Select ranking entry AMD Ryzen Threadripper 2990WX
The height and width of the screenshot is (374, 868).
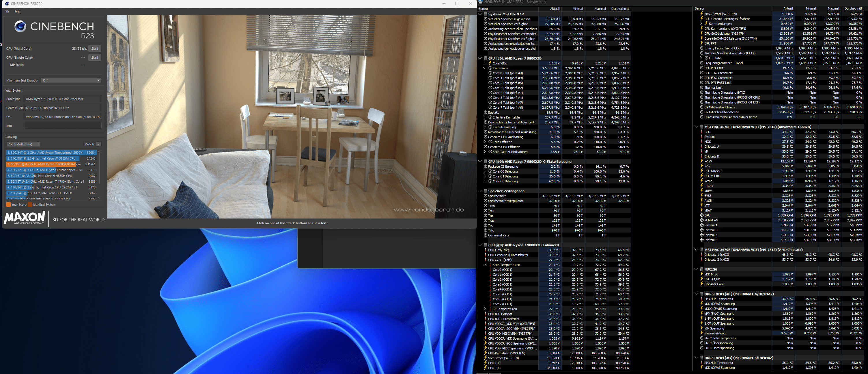coord(51,152)
